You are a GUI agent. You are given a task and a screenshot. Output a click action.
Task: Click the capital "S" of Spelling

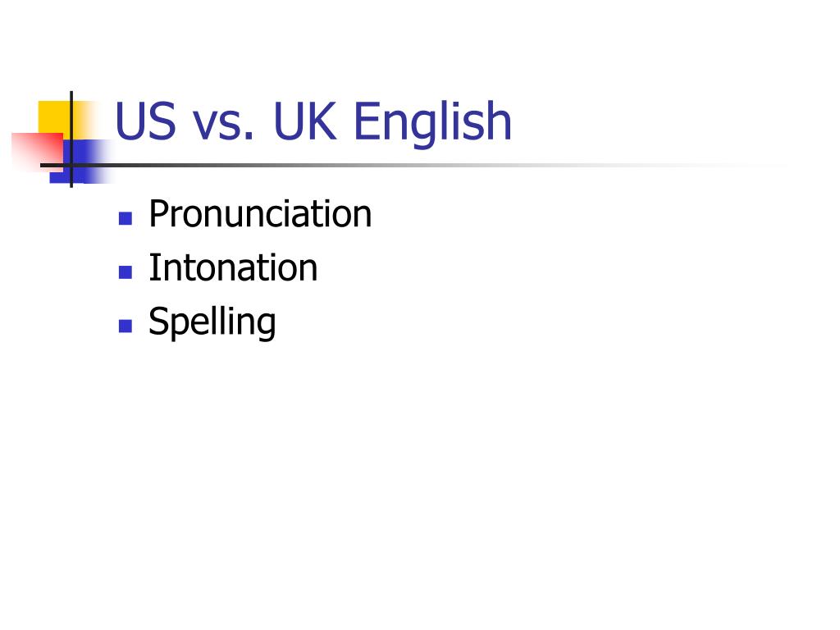point(158,321)
